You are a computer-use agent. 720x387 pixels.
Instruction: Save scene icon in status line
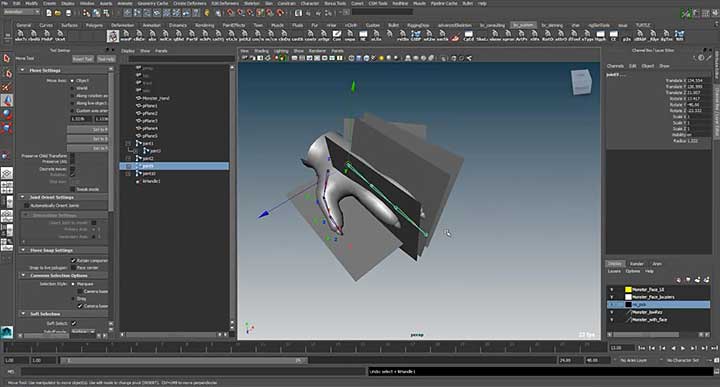[x=68, y=13]
